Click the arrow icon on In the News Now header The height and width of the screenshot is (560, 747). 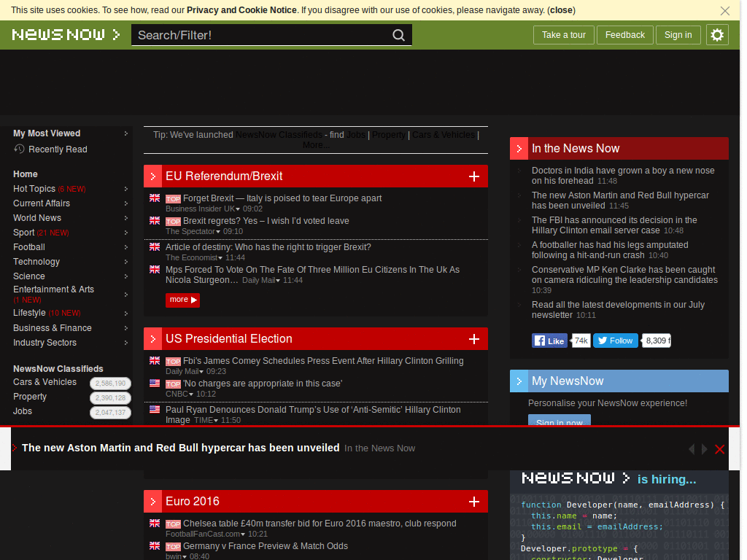point(519,149)
